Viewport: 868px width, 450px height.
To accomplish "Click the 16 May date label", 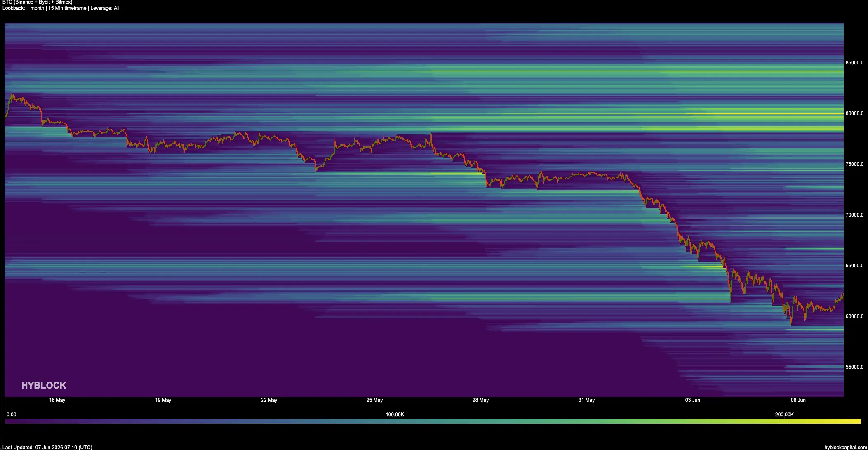I will coord(57,400).
